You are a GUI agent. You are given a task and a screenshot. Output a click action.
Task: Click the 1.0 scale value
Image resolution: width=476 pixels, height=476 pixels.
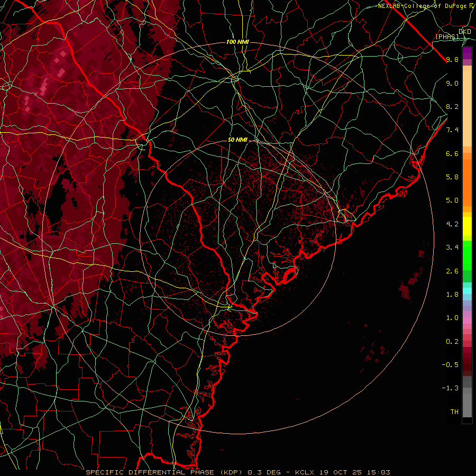(452, 318)
